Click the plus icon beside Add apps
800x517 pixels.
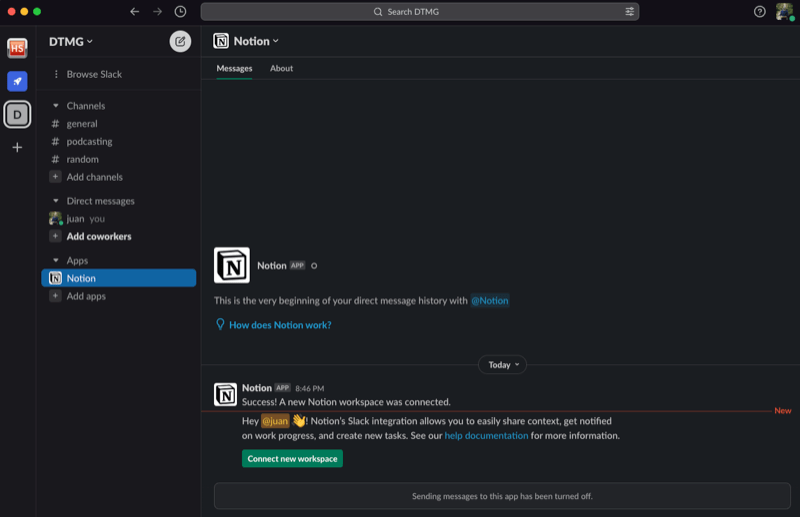55,296
